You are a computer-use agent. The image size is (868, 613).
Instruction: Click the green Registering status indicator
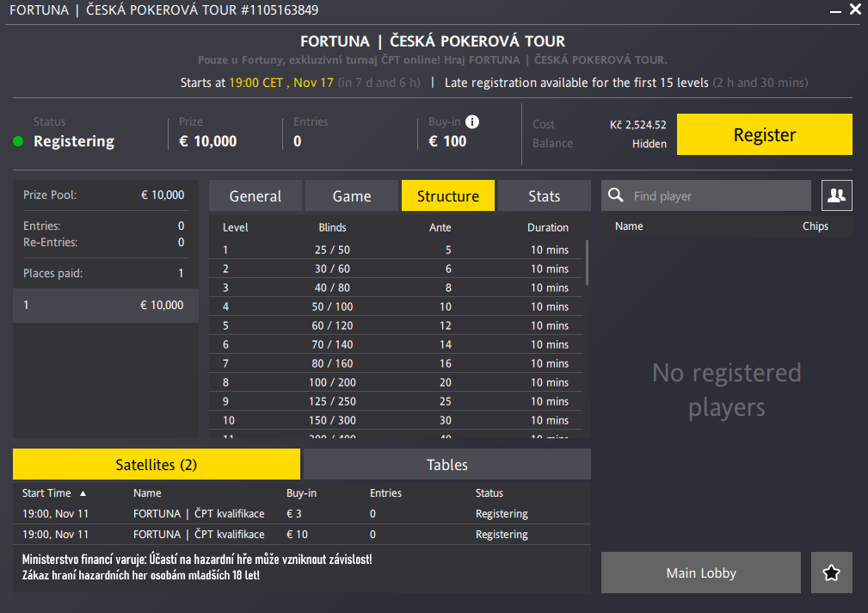click(x=18, y=141)
